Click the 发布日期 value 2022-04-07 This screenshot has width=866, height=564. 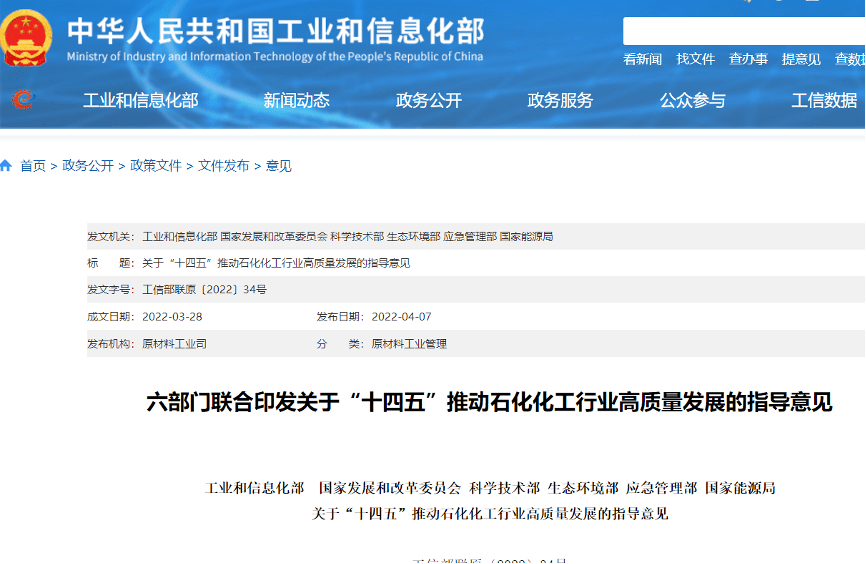pos(402,317)
